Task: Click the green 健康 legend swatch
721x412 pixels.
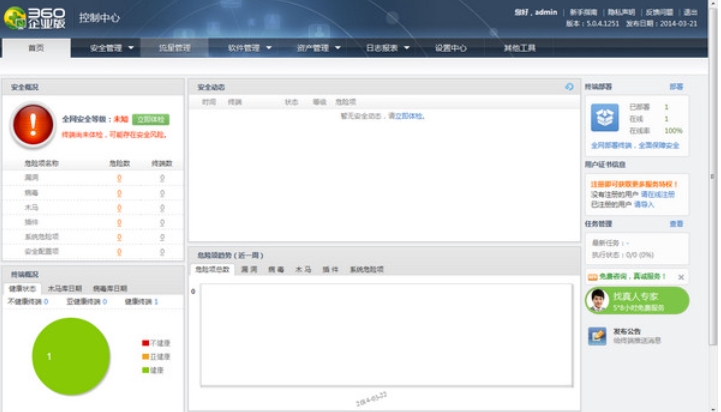Action: coord(145,370)
